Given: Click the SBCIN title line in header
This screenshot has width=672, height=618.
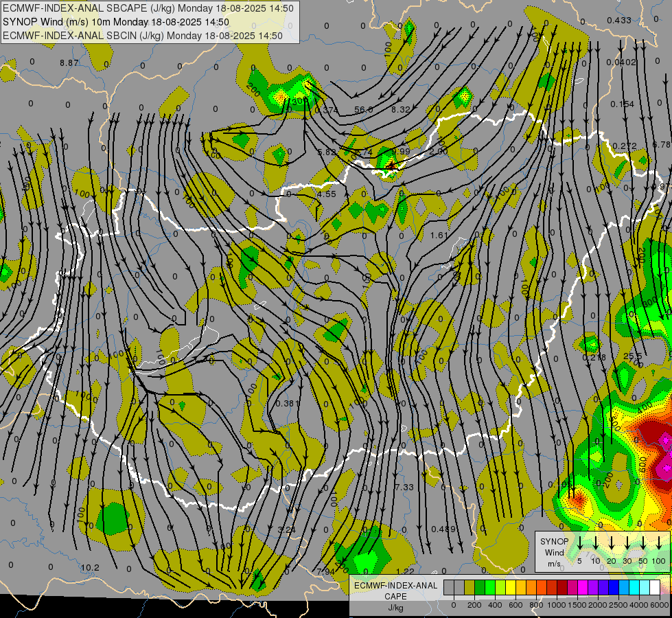Looking at the screenshot, I should (143, 36).
